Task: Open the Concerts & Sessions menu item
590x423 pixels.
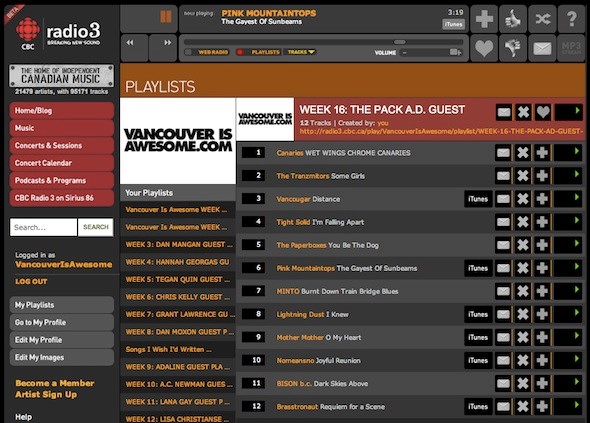Action: [x=62, y=146]
